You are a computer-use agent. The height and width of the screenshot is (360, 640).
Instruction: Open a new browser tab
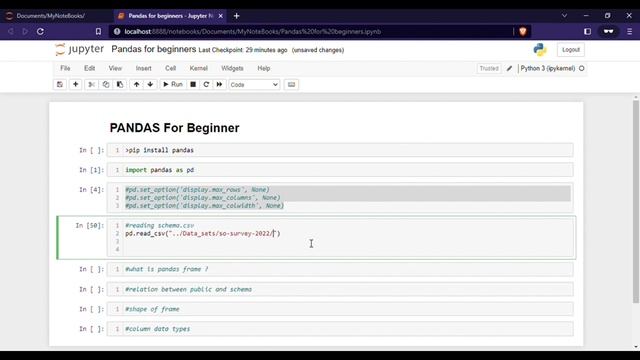tap(236, 16)
